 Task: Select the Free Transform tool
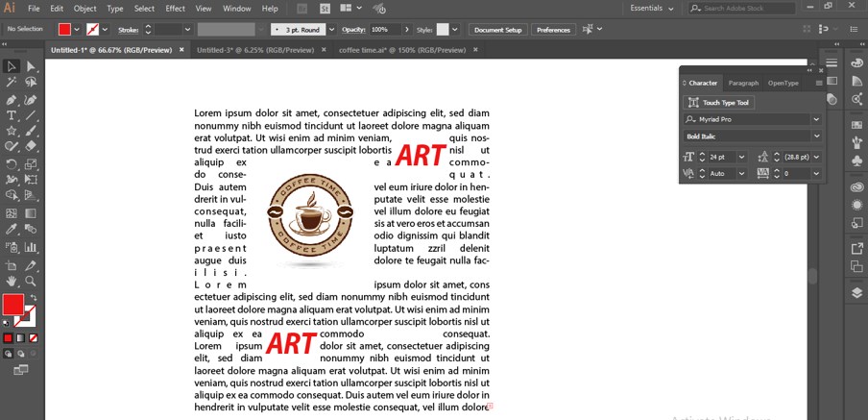click(31, 180)
